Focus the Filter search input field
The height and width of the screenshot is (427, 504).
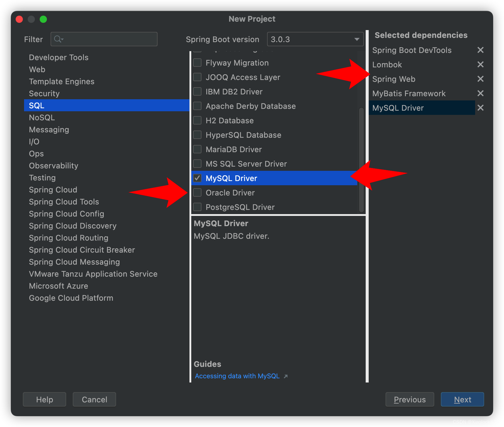click(x=104, y=39)
